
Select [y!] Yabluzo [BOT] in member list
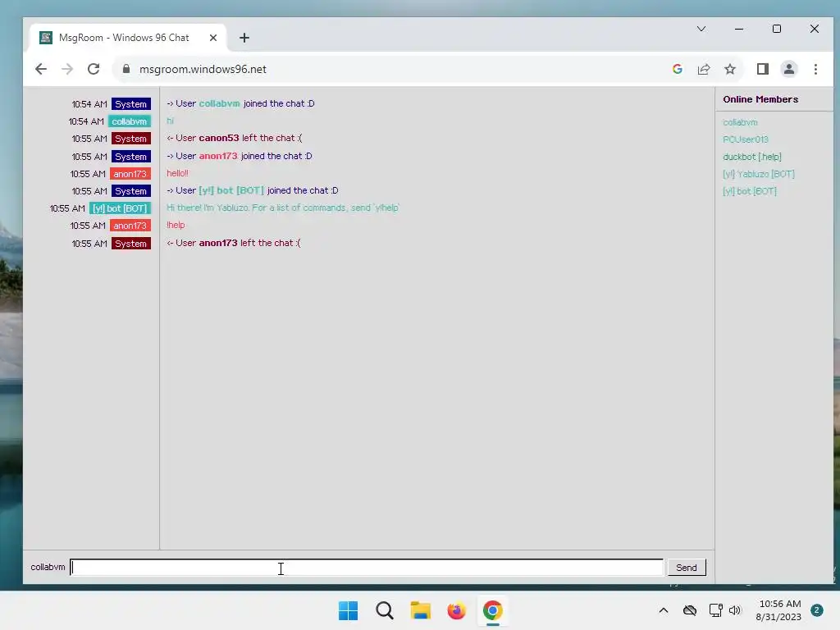(x=758, y=174)
